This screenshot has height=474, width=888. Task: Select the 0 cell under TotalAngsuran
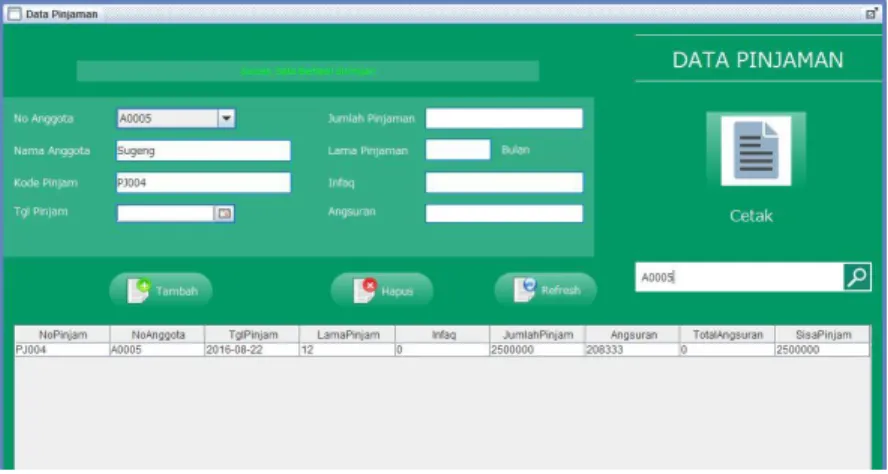tap(728, 350)
